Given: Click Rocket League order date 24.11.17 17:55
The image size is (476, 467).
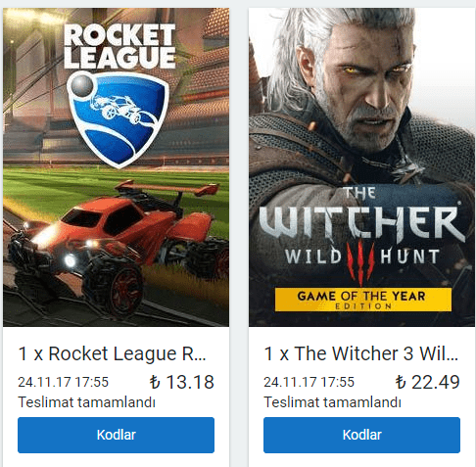Looking at the screenshot, I should (63, 382).
